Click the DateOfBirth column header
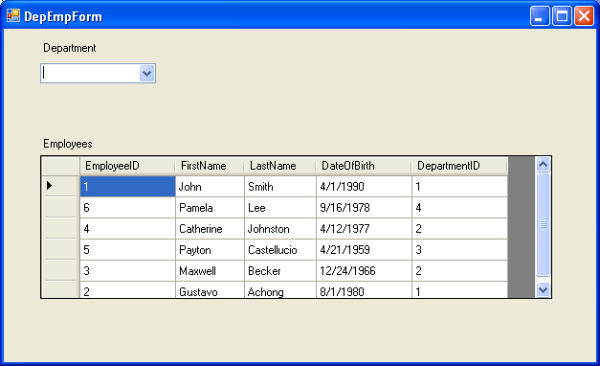 click(364, 166)
